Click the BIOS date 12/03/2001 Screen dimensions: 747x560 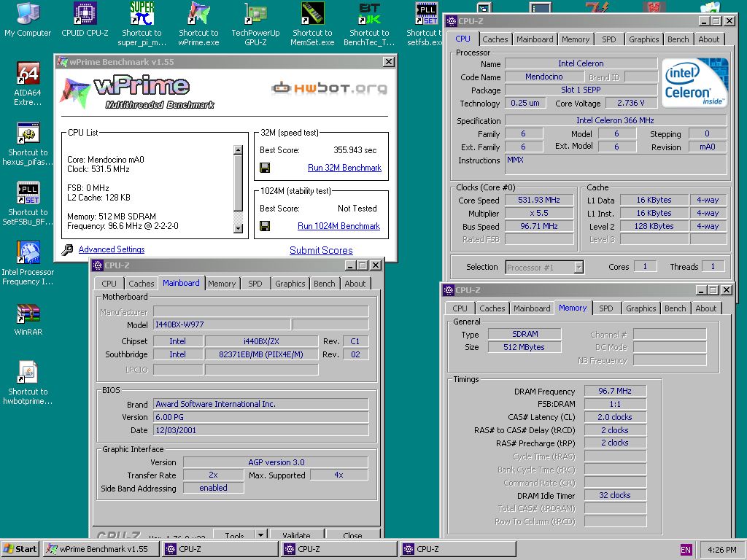click(x=261, y=430)
